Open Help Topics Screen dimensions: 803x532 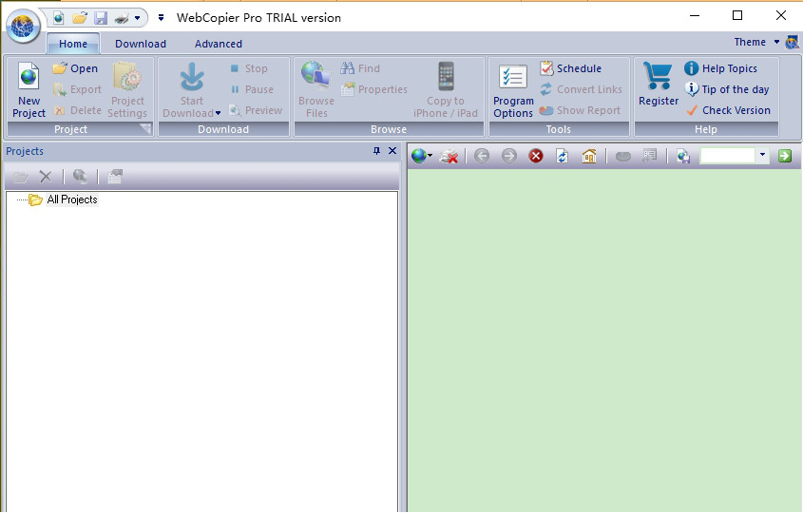720,68
